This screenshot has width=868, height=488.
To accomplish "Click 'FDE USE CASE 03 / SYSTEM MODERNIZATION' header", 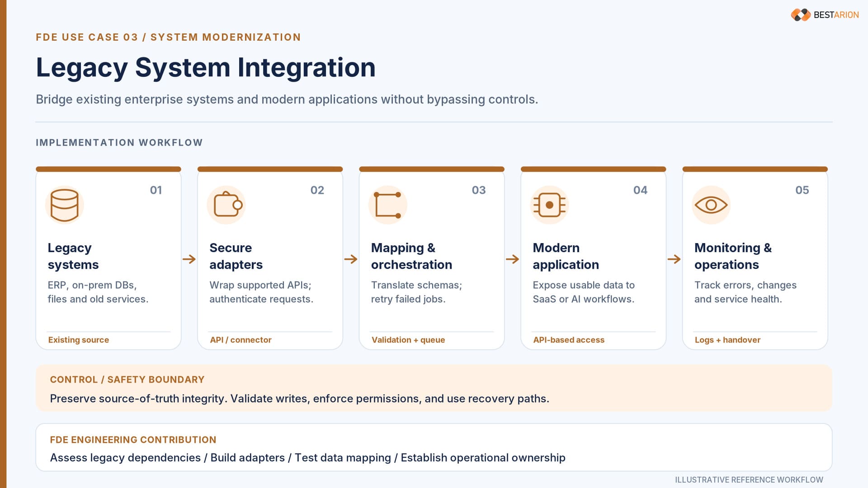I will [168, 37].
